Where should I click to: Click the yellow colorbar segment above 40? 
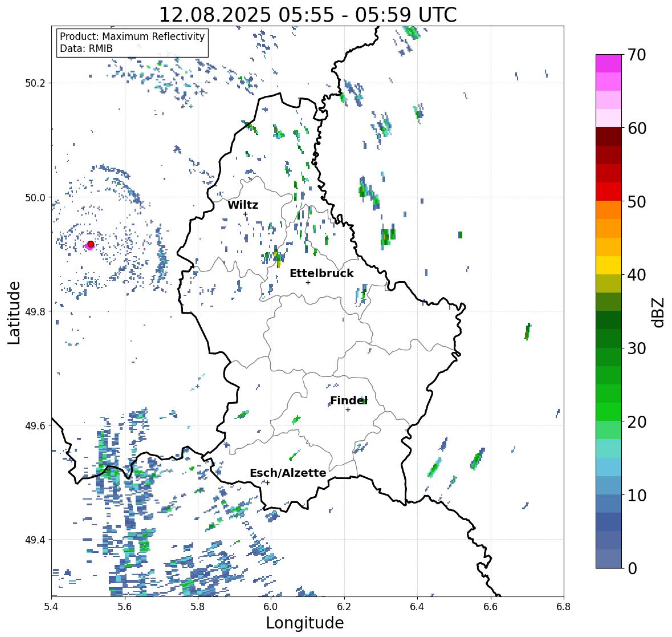(x=609, y=265)
